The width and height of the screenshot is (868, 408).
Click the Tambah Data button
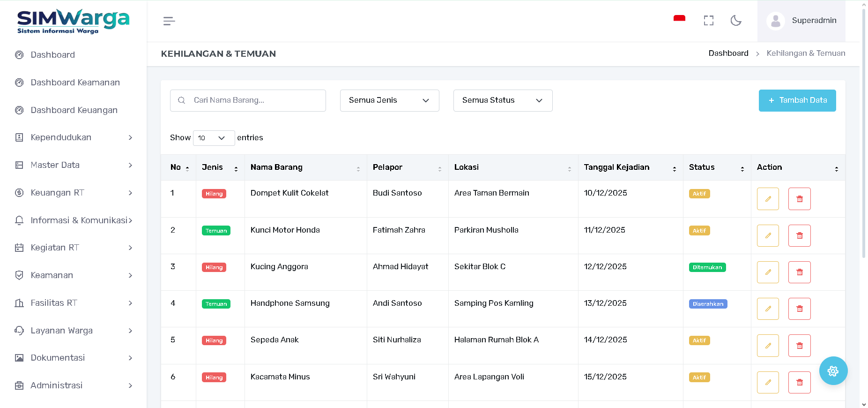(x=797, y=100)
